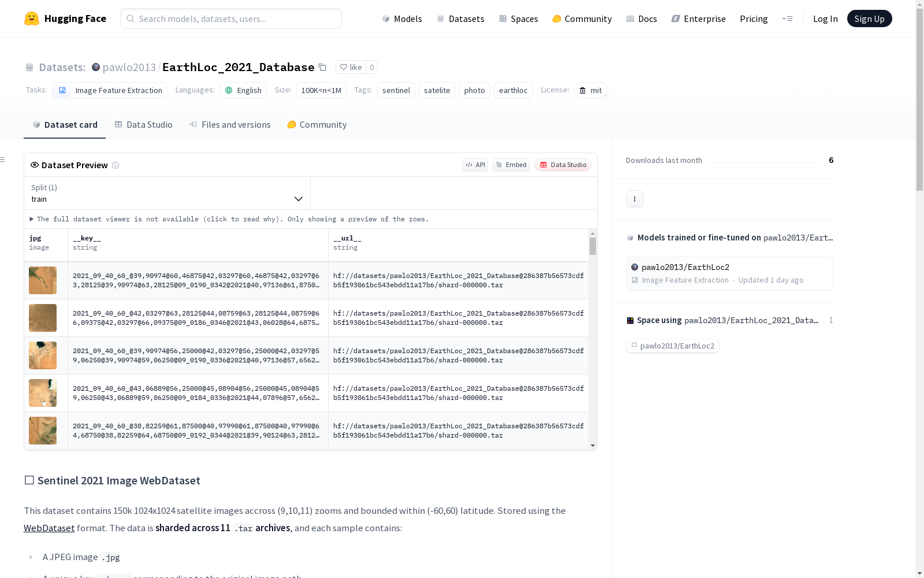The image size is (924, 578).
Task: Click the Embed button
Action: 511,165
